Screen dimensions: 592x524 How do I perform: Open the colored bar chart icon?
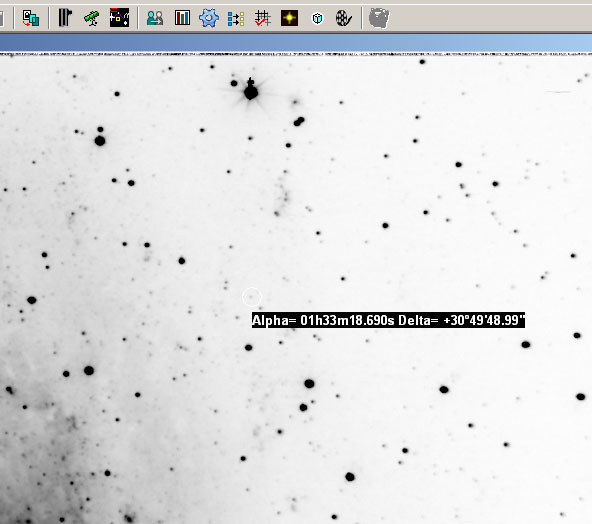point(182,18)
